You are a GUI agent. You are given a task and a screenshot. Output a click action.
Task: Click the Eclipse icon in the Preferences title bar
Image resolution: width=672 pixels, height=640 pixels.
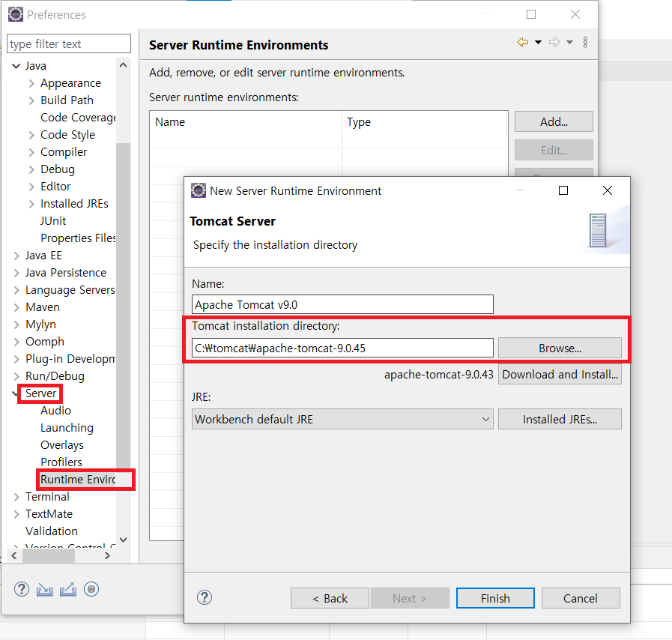[x=16, y=14]
